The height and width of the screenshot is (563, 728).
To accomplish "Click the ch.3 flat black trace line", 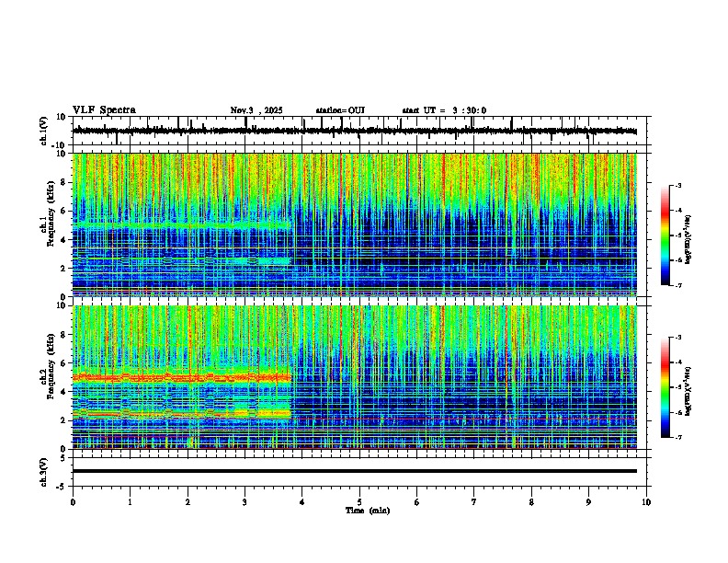I will (x=355, y=471).
